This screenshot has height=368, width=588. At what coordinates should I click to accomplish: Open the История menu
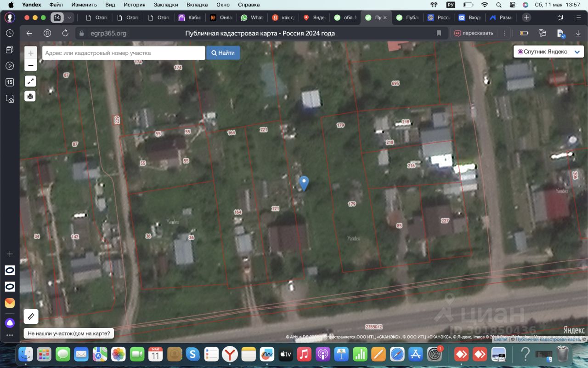pyautogui.click(x=134, y=5)
